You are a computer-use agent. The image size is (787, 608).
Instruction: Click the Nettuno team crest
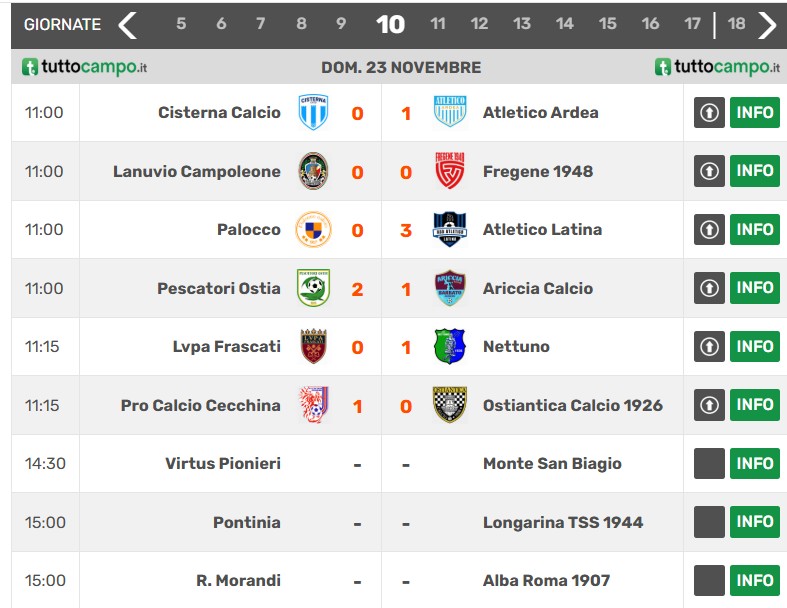[449, 347]
